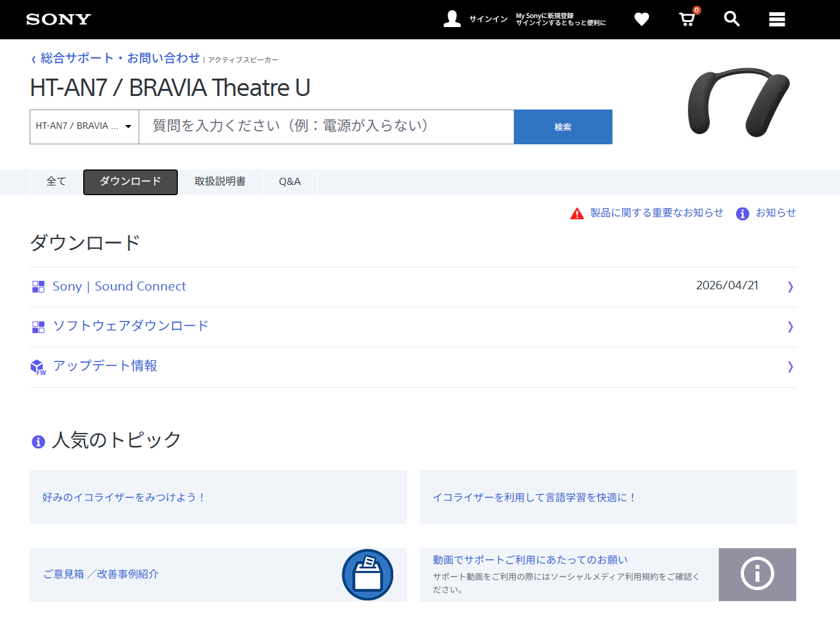The image size is (840, 632).
Task: Open the hamburger menu icon
Action: click(x=777, y=19)
